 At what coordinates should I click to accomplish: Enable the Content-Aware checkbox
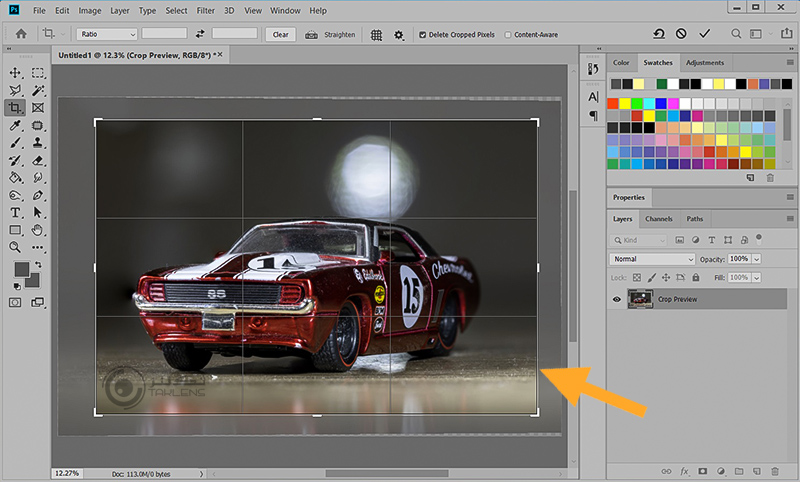[508, 35]
